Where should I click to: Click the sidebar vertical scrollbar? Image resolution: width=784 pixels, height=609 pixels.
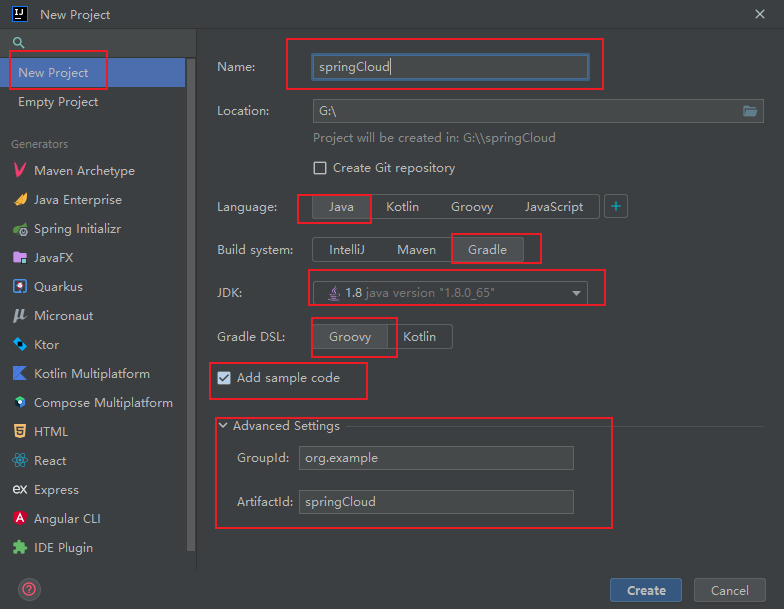tap(190, 305)
